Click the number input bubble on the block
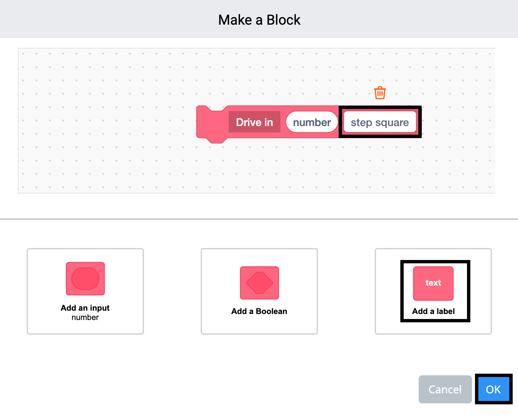This screenshot has height=420, width=518. 311,122
